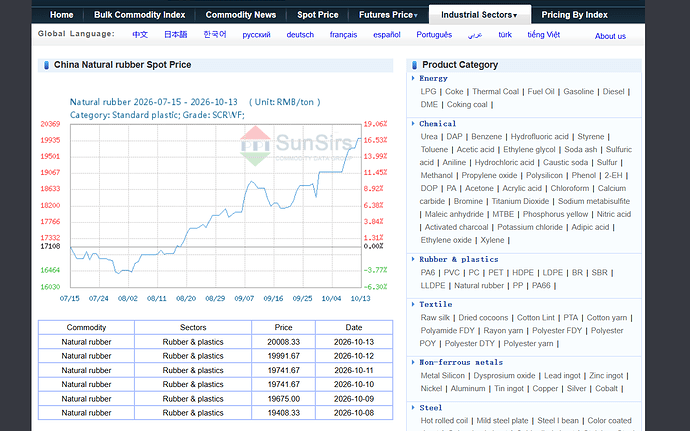Open the Industrial Sectors dropdown menu
This screenshot has height=431, width=690.
(x=479, y=15)
